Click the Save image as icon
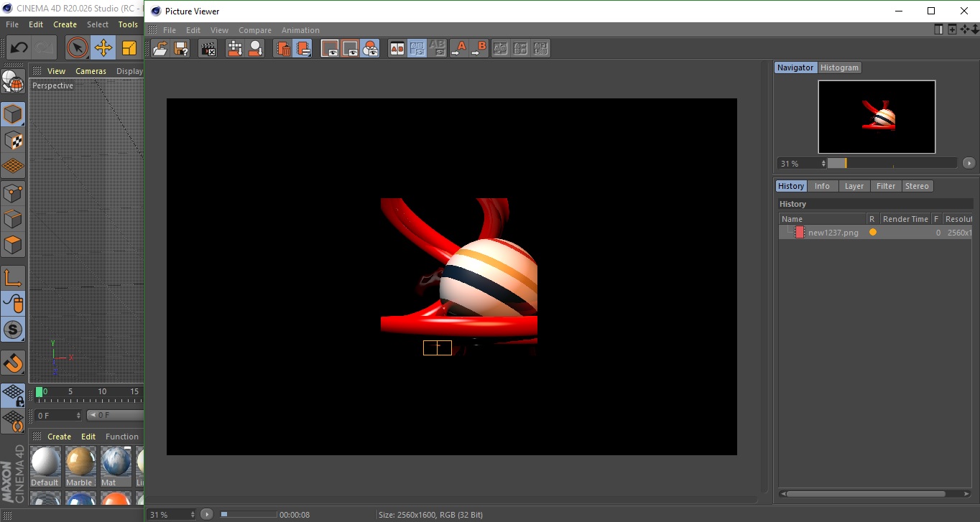980x522 pixels. 181,49
